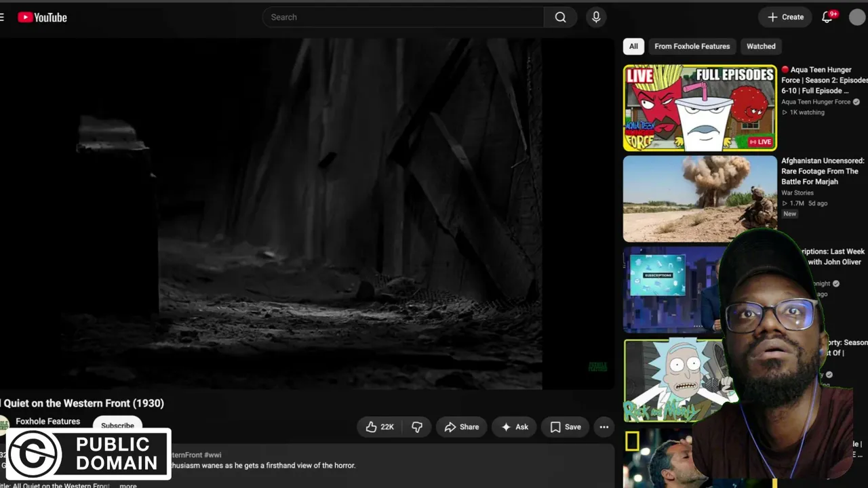Screen dimensions: 868x488
Task: Open Afghanistan explosion video thumbnail
Action: [x=700, y=199]
